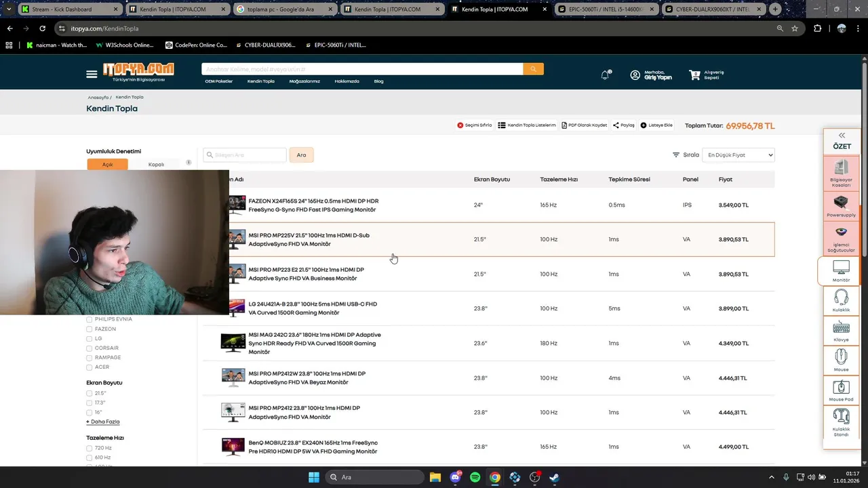Check the RAMPAGE brand filter
The height and width of the screenshot is (488, 868).
pyautogui.click(x=89, y=357)
